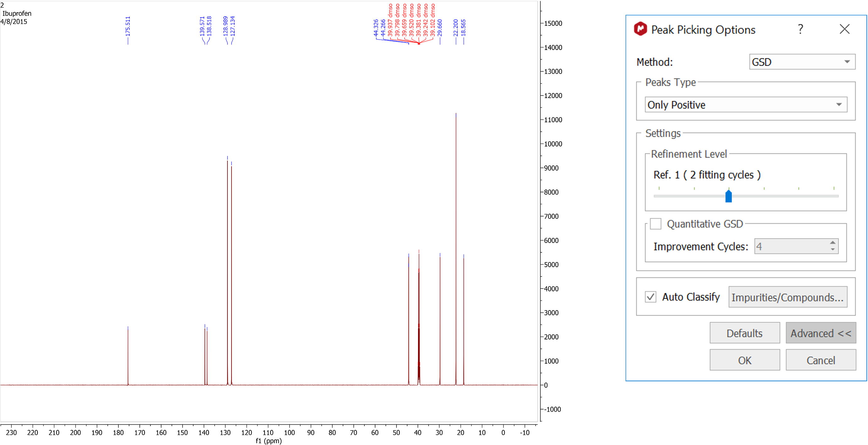Select the 139.571 peak label
868x445 pixels.
click(x=202, y=26)
